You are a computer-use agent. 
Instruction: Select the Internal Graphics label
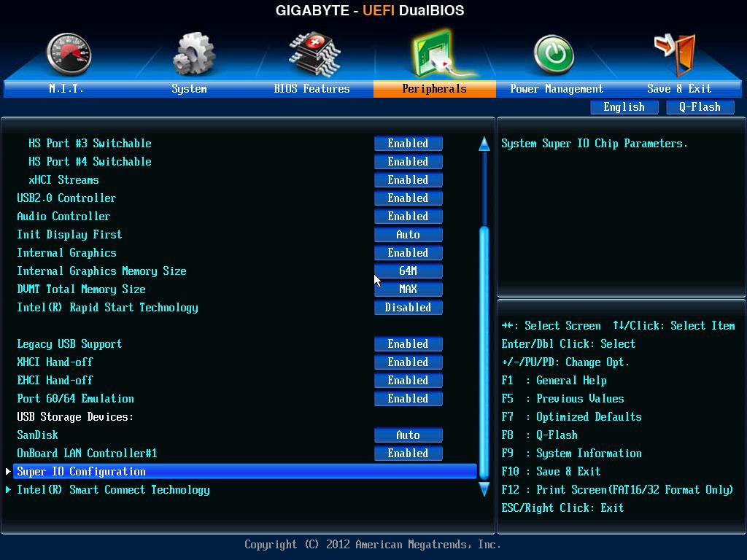pos(66,253)
